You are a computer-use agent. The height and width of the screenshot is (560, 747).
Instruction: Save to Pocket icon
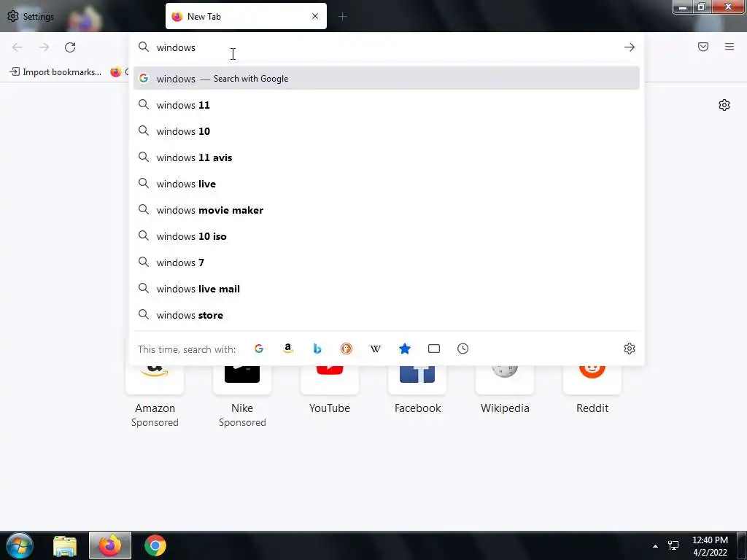[703, 47]
